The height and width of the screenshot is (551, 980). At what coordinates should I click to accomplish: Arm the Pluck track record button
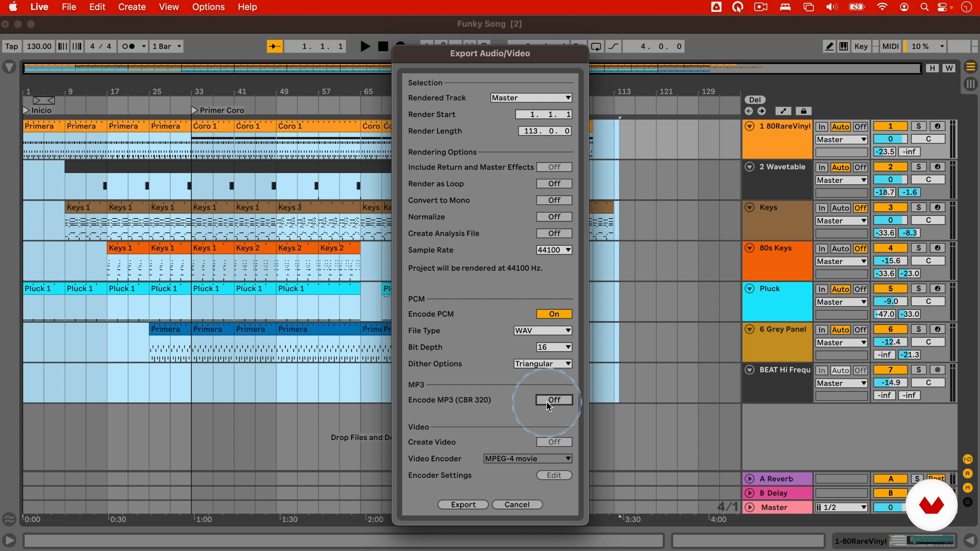[x=938, y=289]
